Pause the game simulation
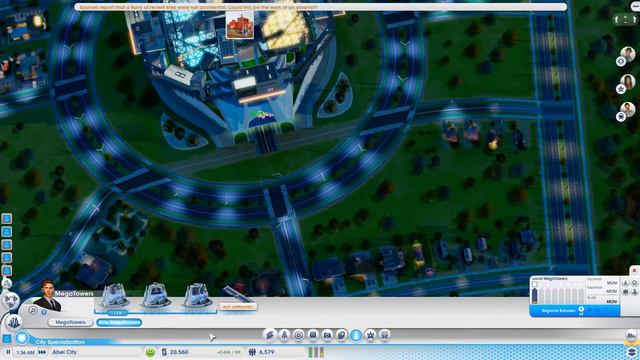Image resolution: width=640 pixels, height=360 pixels. pyautogui.click(x=8, y=352)
